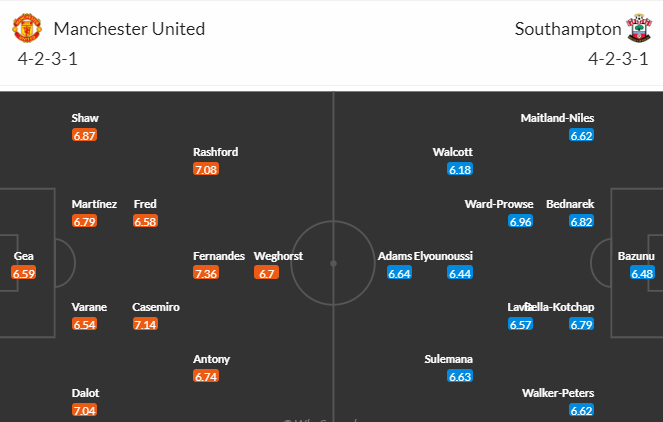The width and height of the screenshot is (663, 422).
Task: Click the Southampton club crest
Action: tap(638, 28)
